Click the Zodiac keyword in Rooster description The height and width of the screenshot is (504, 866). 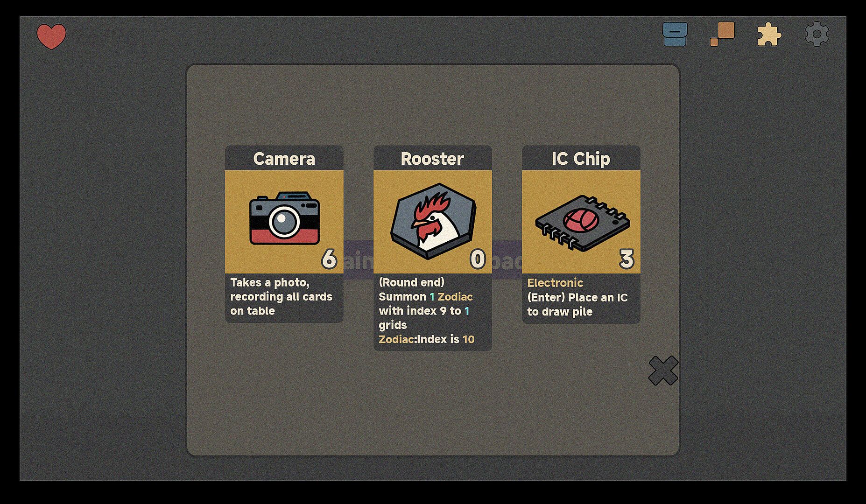click(x=455, y=297)
